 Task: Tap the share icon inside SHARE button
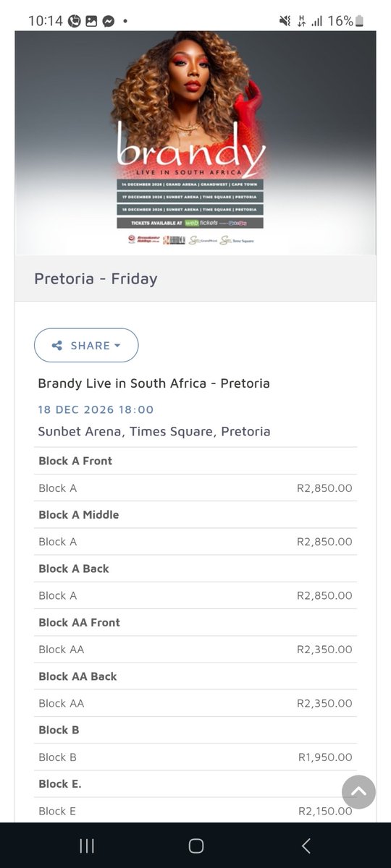tap(57, 346)
